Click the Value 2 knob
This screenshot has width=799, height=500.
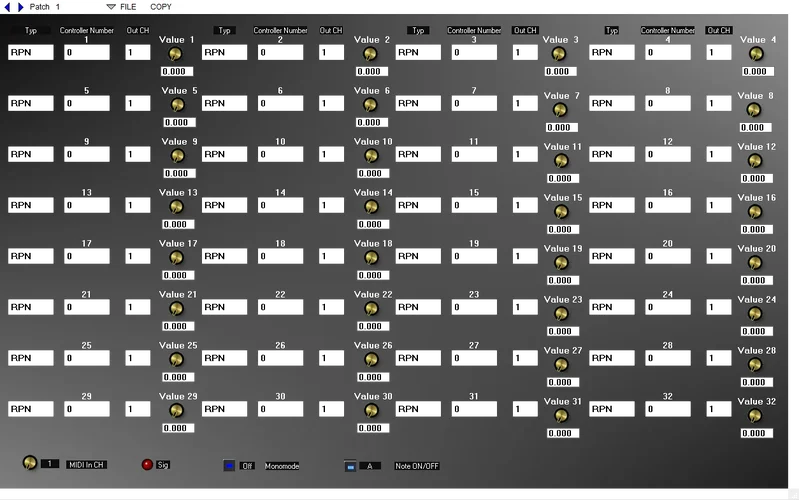tap(370, 54)
